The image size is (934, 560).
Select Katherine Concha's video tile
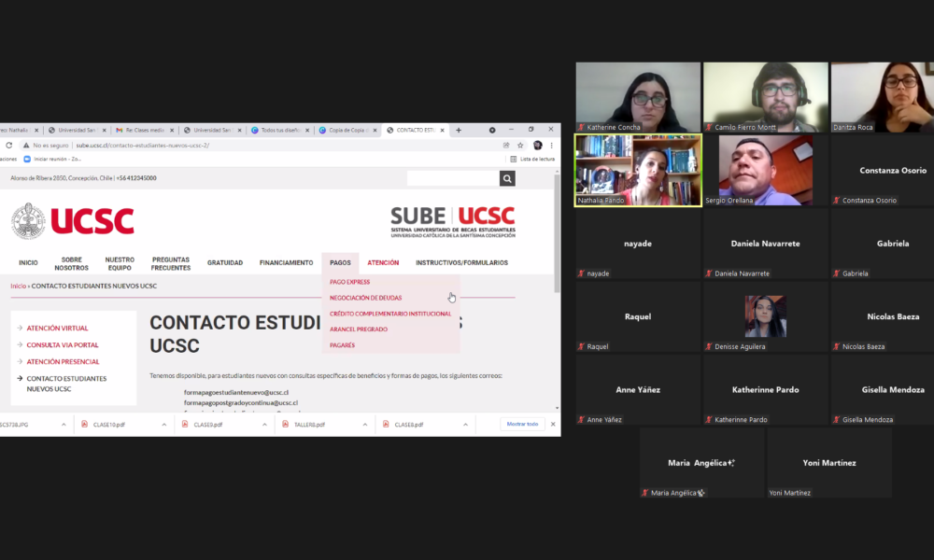coord(638,97)
